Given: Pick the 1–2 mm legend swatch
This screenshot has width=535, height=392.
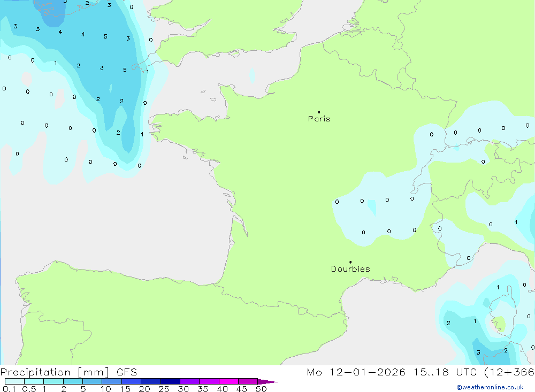Looking at the screenshot, I should pos(53,381).
